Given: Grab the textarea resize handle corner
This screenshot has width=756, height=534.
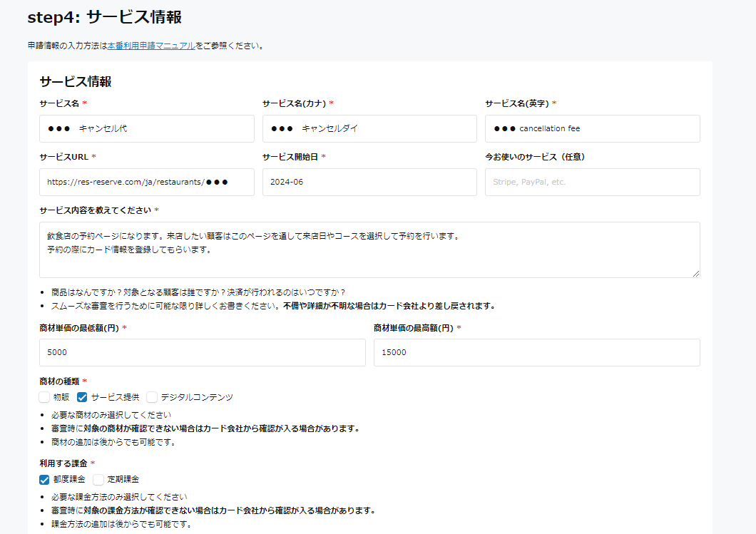Looking at the screenshot, I should point(695,273).
